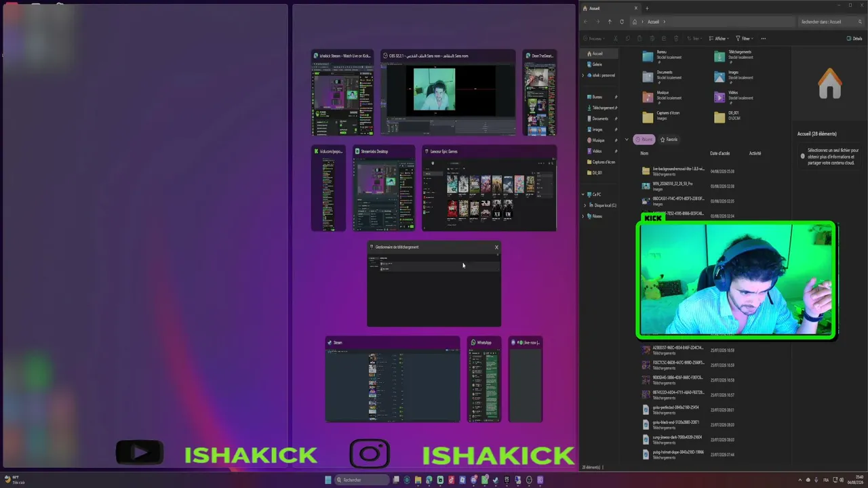Select Galerie in the navigation pane

pyautogui.click(x=600, y=64)
